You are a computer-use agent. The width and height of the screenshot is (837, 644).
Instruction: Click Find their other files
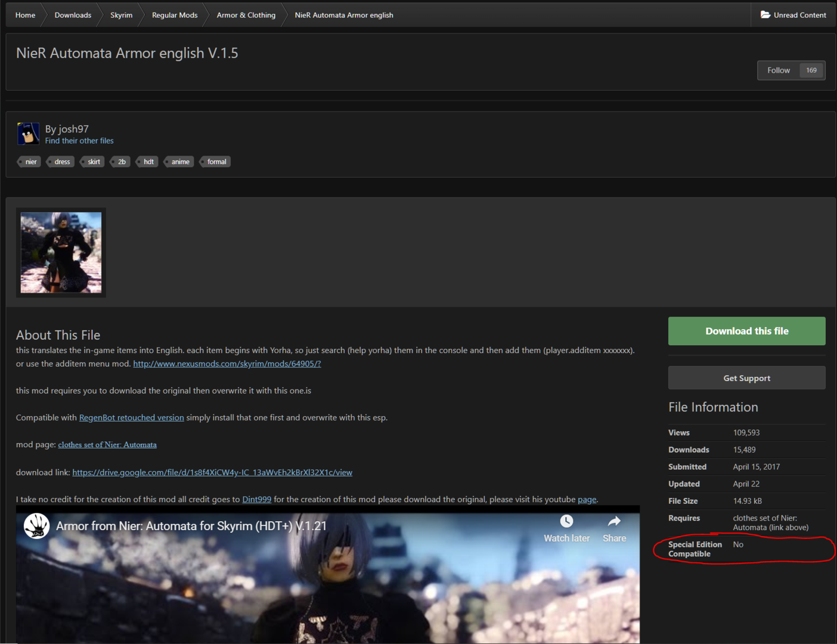point(79,141)
